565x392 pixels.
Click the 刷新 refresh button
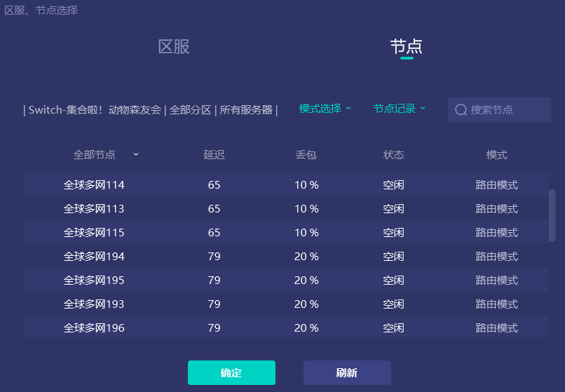pyautogui.click(x=347, y=373)
